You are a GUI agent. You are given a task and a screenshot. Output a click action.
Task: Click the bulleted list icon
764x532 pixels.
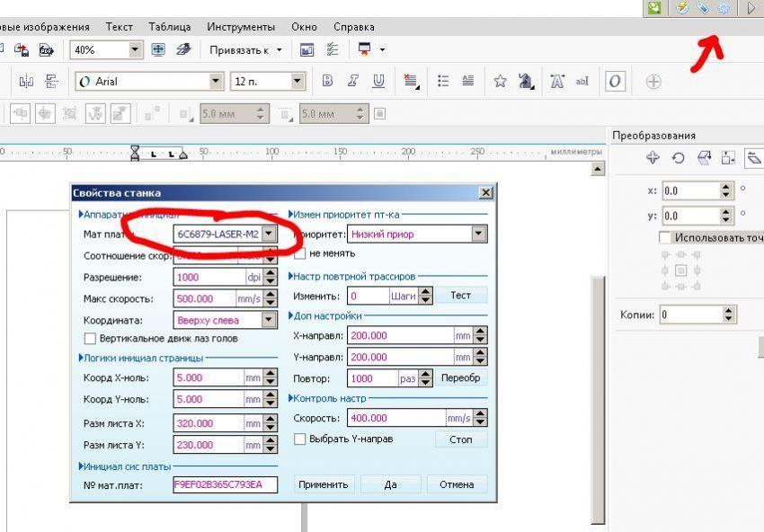coord(443,81)
